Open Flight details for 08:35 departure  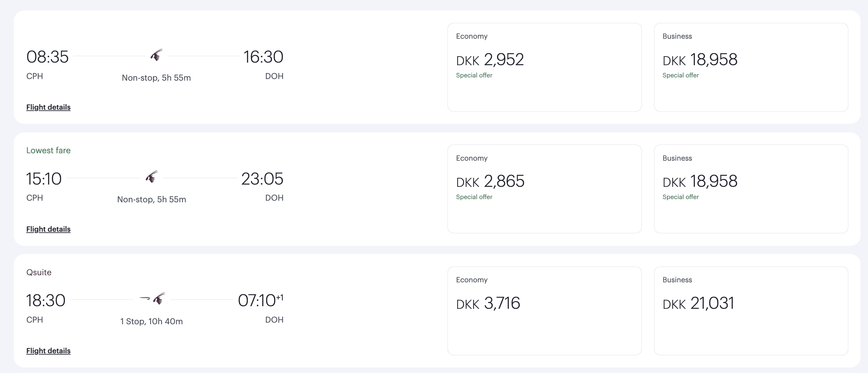coord(48,107)
